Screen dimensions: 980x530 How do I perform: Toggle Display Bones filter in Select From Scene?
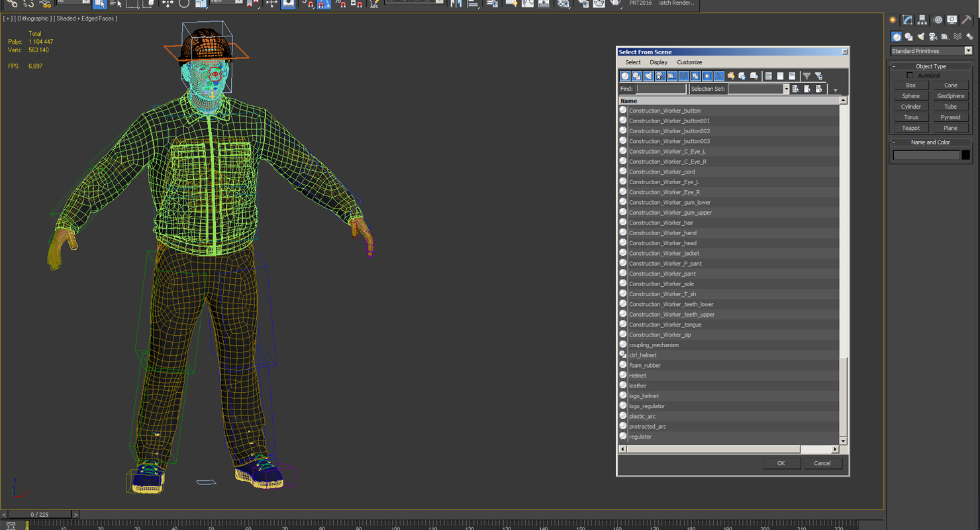point(718,76)
